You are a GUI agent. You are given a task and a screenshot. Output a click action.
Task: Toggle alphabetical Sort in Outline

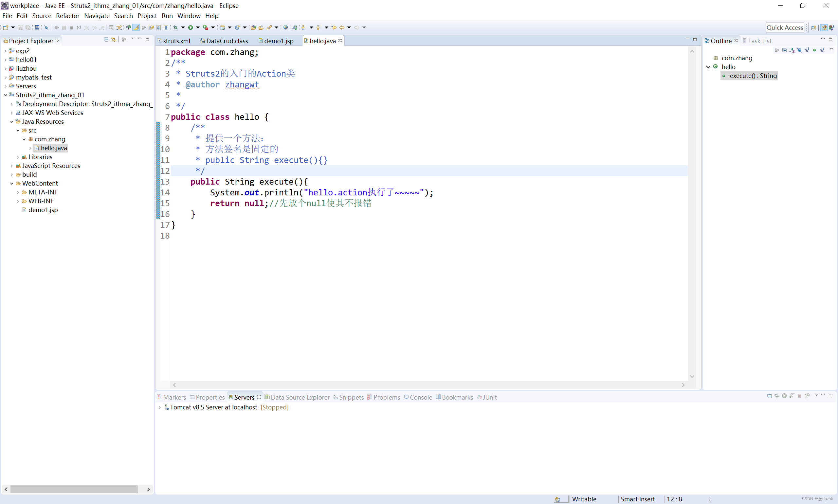(x=792, y=50)
